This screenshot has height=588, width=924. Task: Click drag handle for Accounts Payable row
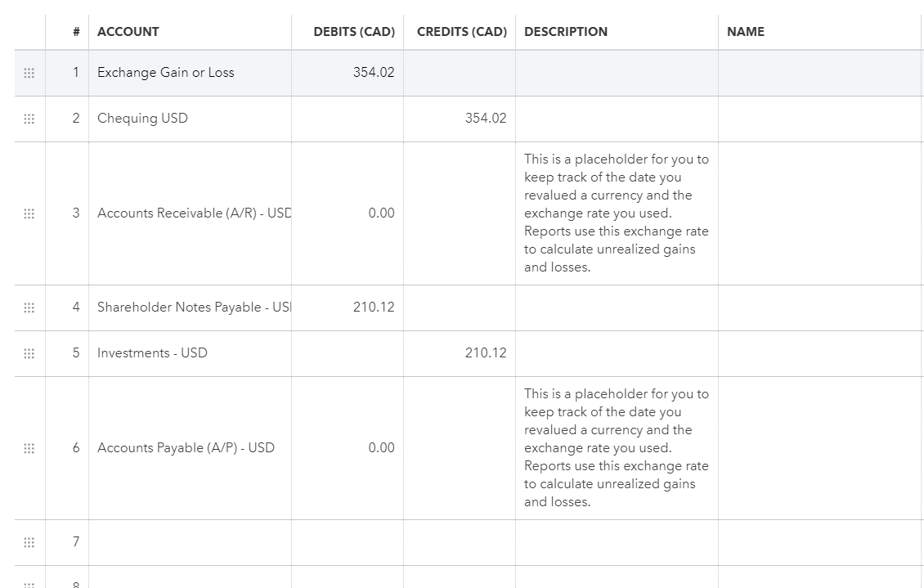pyautogui.click(x=29, y=448)
